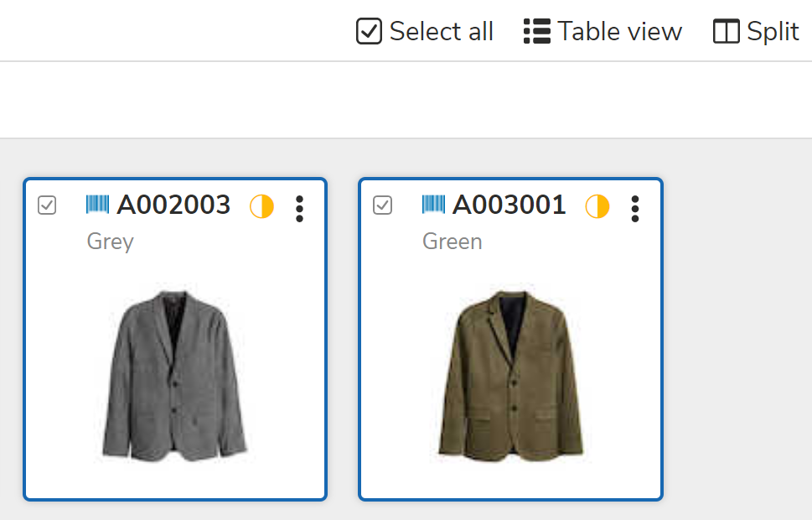
Task: Select the A003001 product code text
Action: pos(509,205)
